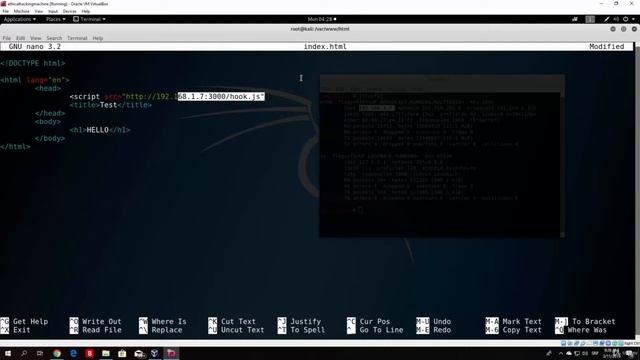Click Write Out shortcut label
The height and width of the screenshot is (360, 640).
[102, 322]
